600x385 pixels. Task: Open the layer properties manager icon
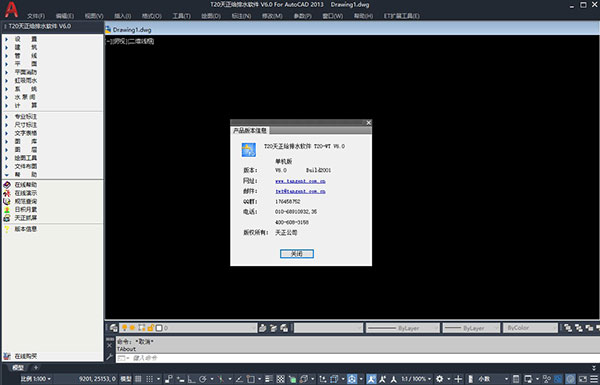[114, 328]
